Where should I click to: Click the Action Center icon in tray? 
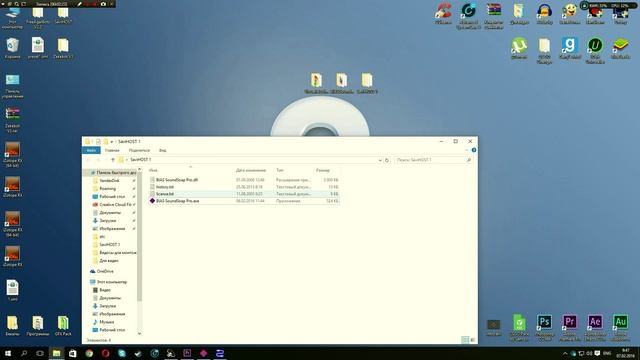[598, 353]
